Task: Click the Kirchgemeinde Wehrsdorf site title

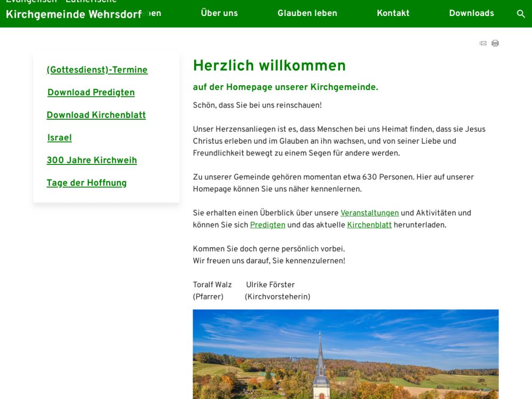Action: coord(73,14)
